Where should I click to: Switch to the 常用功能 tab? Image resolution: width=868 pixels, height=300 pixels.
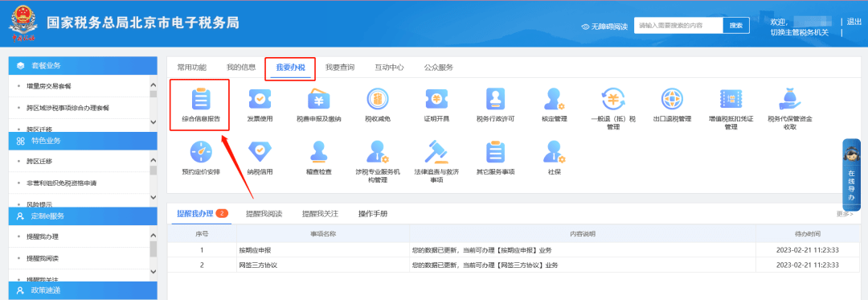[x=191, y=68]
